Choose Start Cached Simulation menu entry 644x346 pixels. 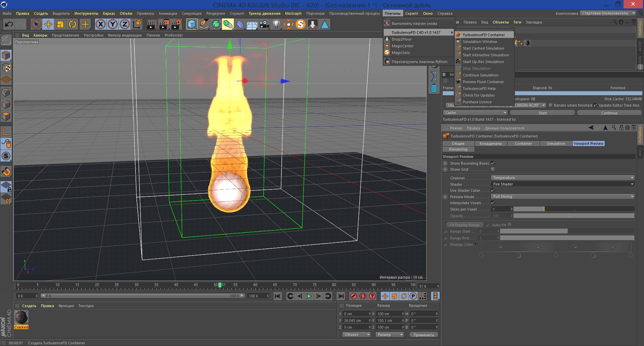483,48
